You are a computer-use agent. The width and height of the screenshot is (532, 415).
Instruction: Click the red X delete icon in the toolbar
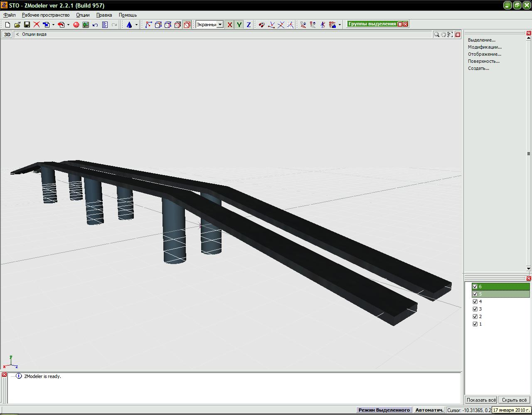click(x=37, y=25)
